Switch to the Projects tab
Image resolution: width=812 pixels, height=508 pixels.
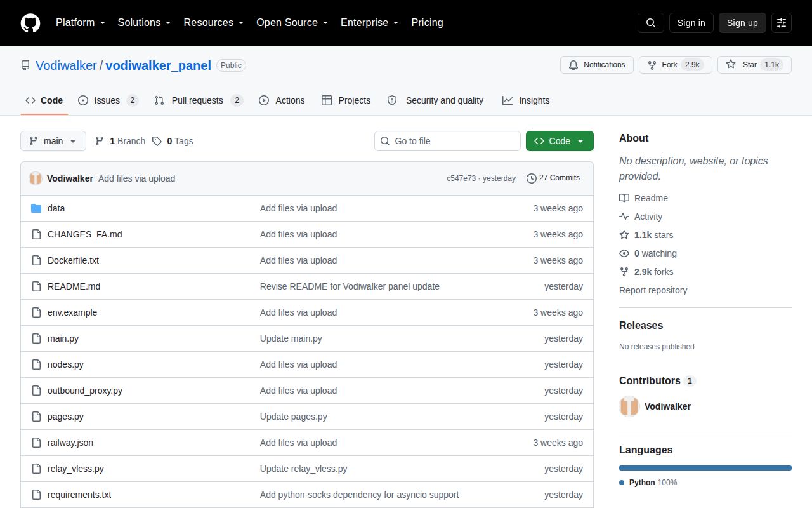tap(346, 100)
